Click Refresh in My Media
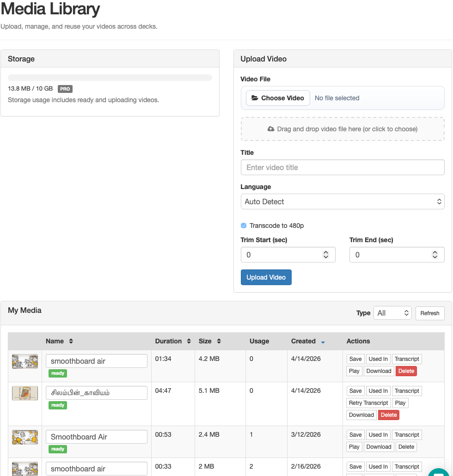The height and width of the screenshot is (476, 453). (429, 313)
